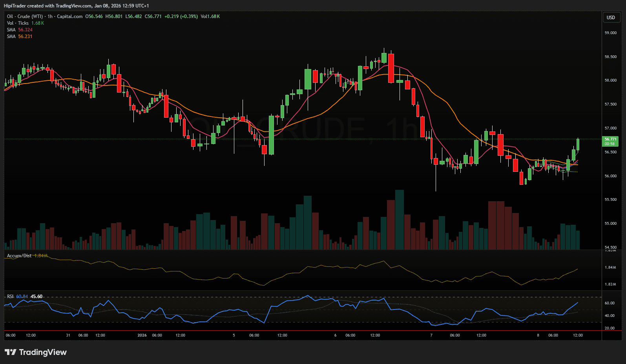Viewport: 626px width, 364px height.
Task: Click the RSI 60.00 scale label
Action: pos(610,303)
